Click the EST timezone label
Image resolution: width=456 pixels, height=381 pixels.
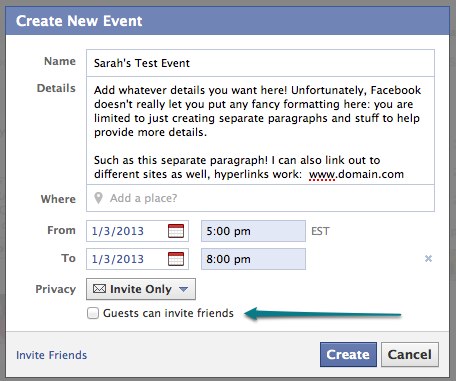[x=320, y=231]
